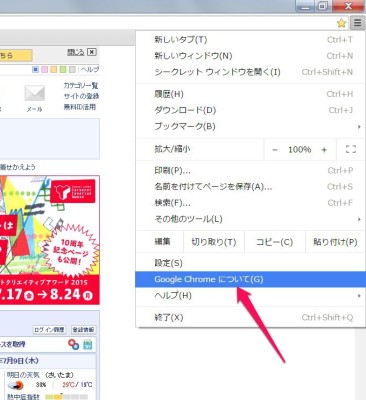Screen dimensions: 366x400
Task: Click the 100% zoom level value
Action: tap(299, 150)
